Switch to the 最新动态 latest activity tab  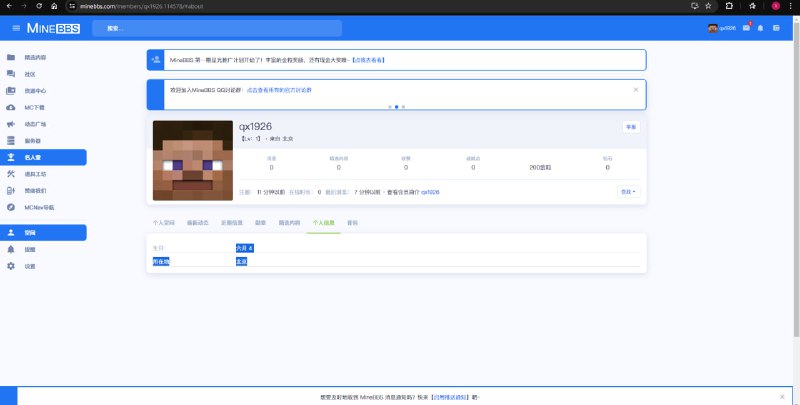tap(195, 222)
